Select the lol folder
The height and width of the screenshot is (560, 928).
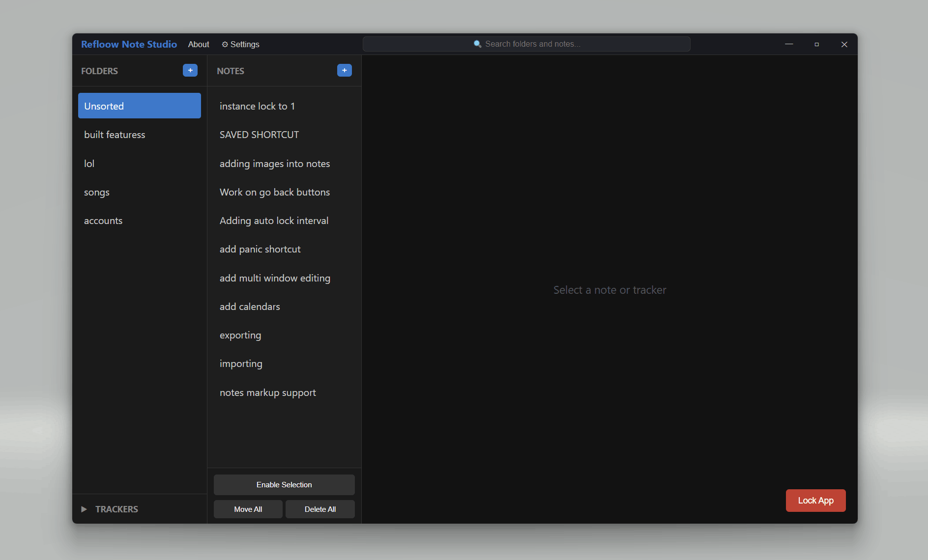(x=89, y=163)
